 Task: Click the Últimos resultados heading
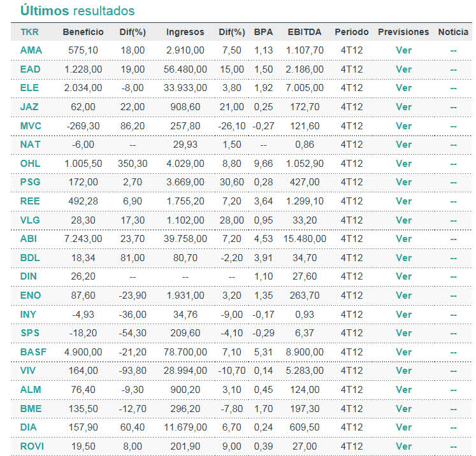(x=77, y=11)
